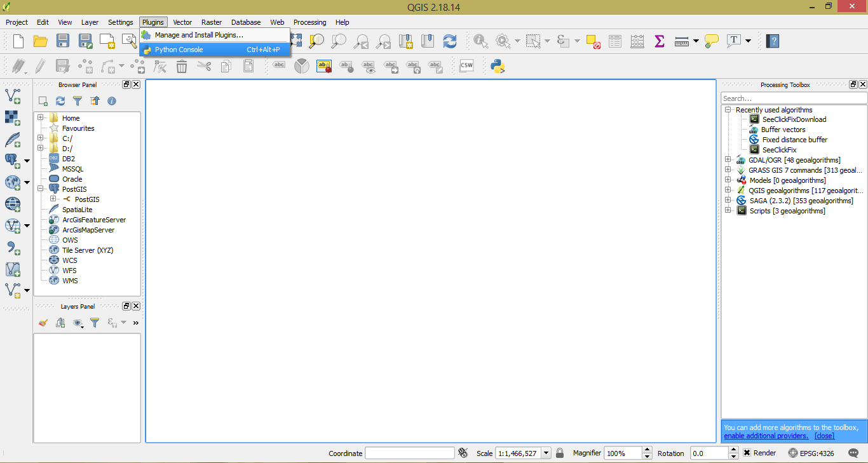
Task: Click the CSW MetaSearch icon
Action: pyautogui.click(x=466, y=66)
